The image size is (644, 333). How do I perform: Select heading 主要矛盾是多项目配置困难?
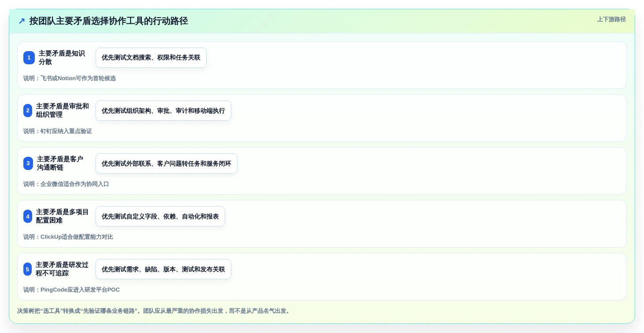[x=63, y=216]
